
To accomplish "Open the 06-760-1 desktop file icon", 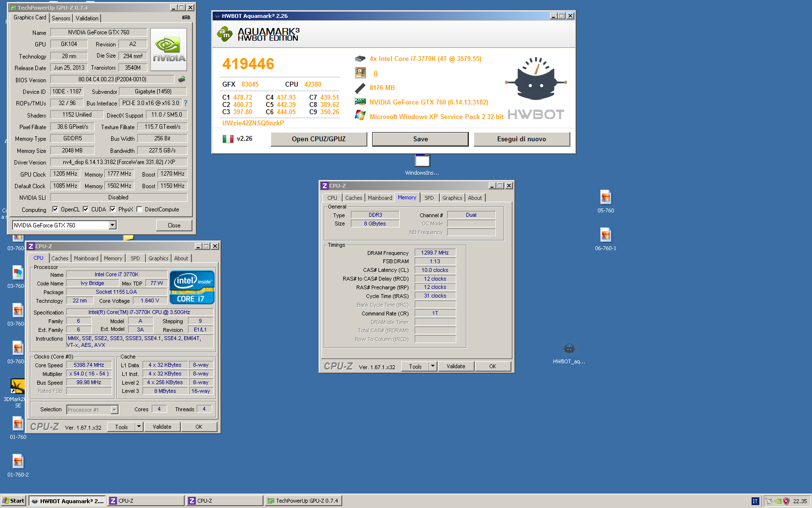I will (x=606, y=235).
